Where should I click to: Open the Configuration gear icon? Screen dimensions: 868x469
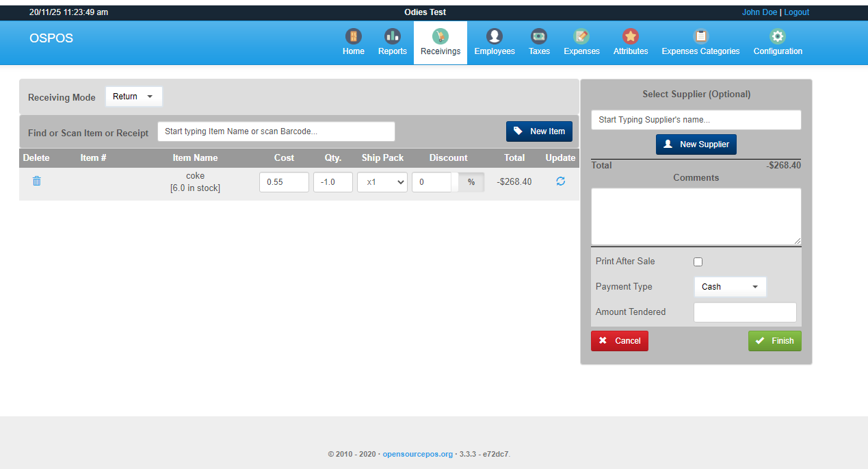tap(778, 36)
